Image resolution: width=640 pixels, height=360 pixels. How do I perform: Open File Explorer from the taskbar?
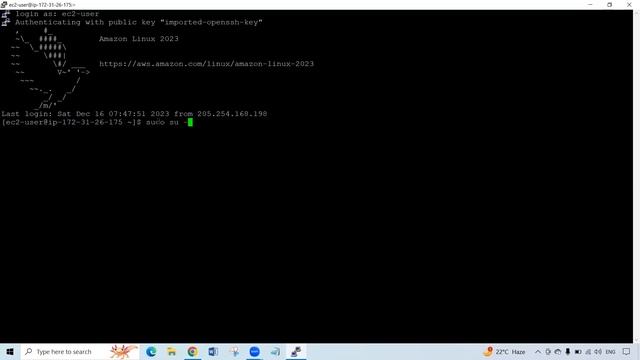(172, 351)
